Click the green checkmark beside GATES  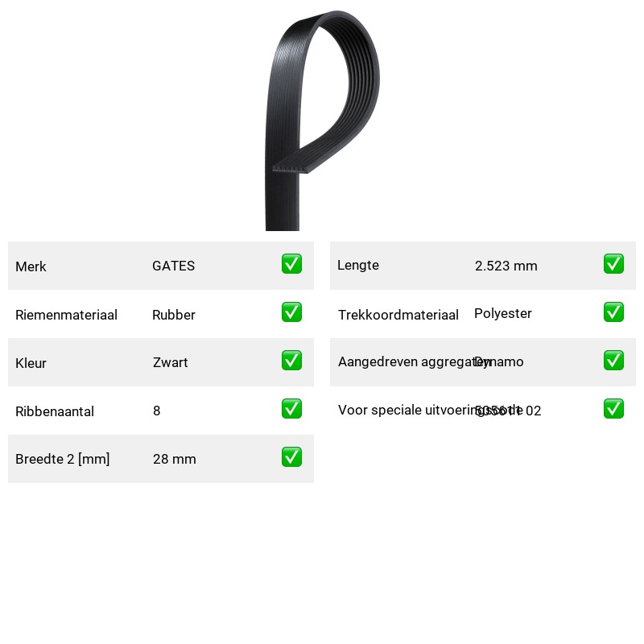coord(291,264)
